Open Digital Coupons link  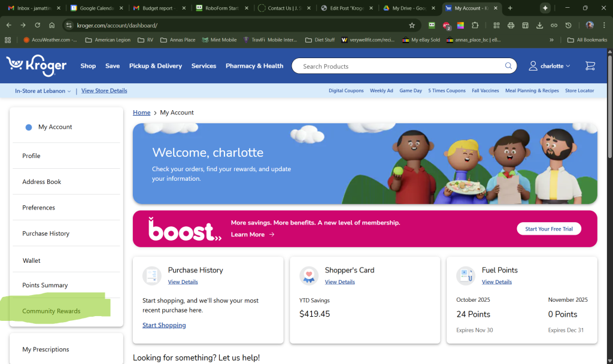pyautogui.click(x=346, y=91)
